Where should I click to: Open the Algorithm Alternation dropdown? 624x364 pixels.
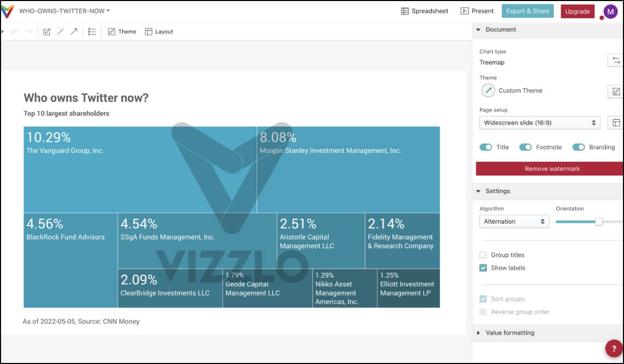514,222
